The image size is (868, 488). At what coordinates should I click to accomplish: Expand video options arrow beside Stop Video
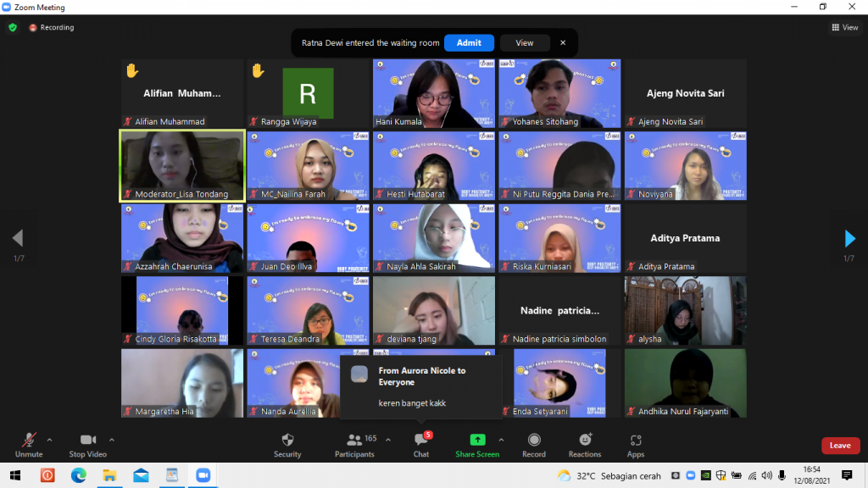(112, 440)
